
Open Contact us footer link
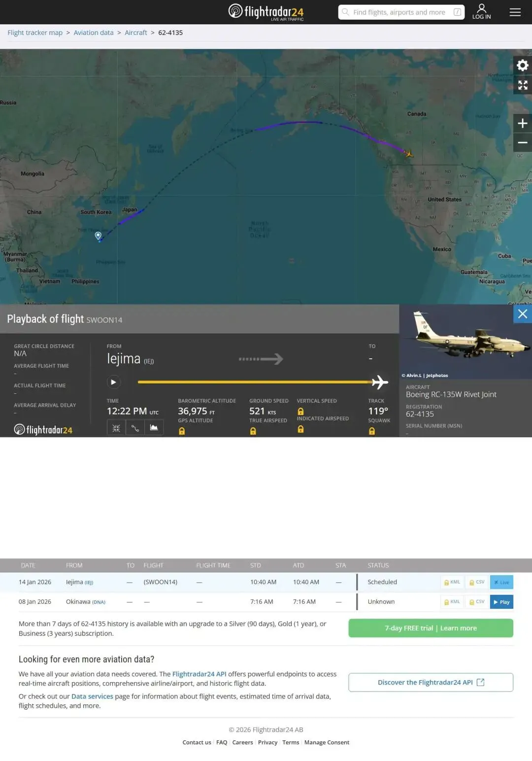197,742
